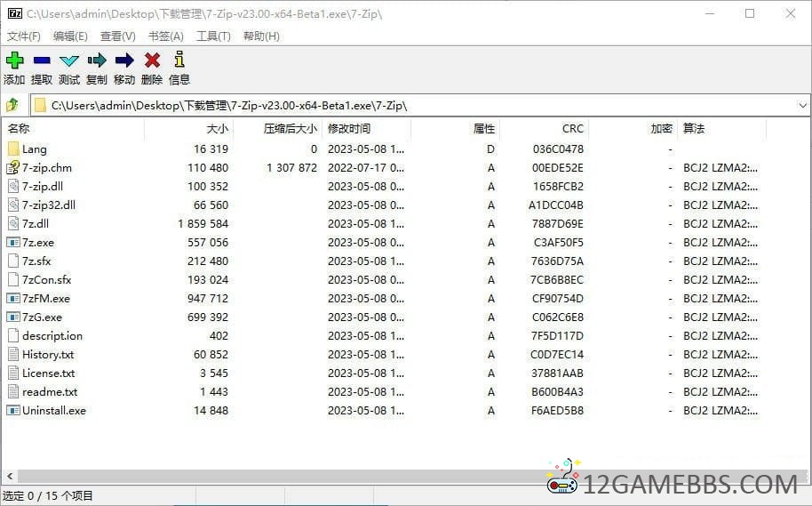
Task: Open the Bookmarks (书签) menu
Action: (x=166, y=36)
